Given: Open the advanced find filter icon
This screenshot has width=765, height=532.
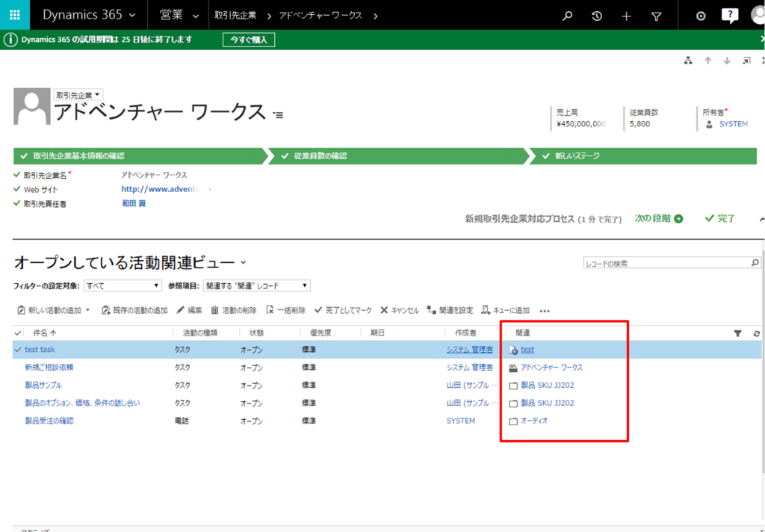Looking at the screenshot, I should pyautogui.click(x=656, y=16).
